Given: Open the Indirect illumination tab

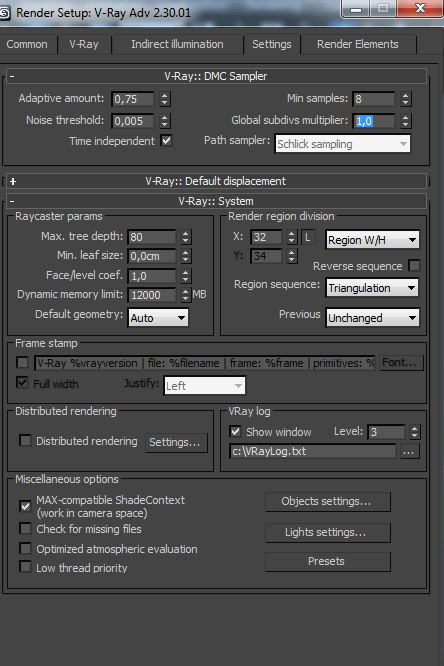Looking at the screenshot, I should click(x=177, y=44).
